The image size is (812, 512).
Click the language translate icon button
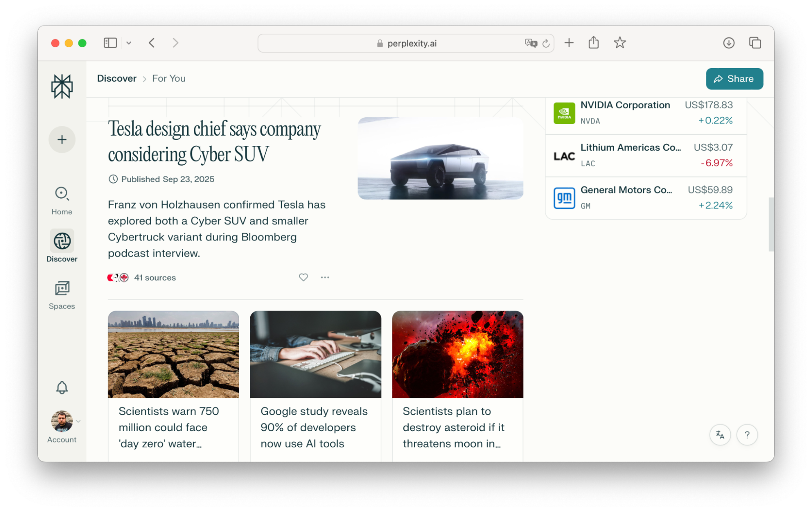pos(720,435)
